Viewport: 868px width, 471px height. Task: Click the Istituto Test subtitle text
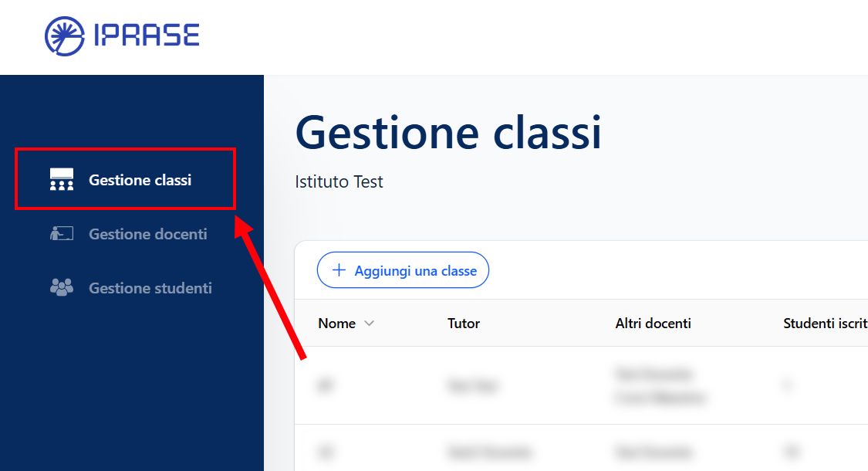(x=339, y=182)
